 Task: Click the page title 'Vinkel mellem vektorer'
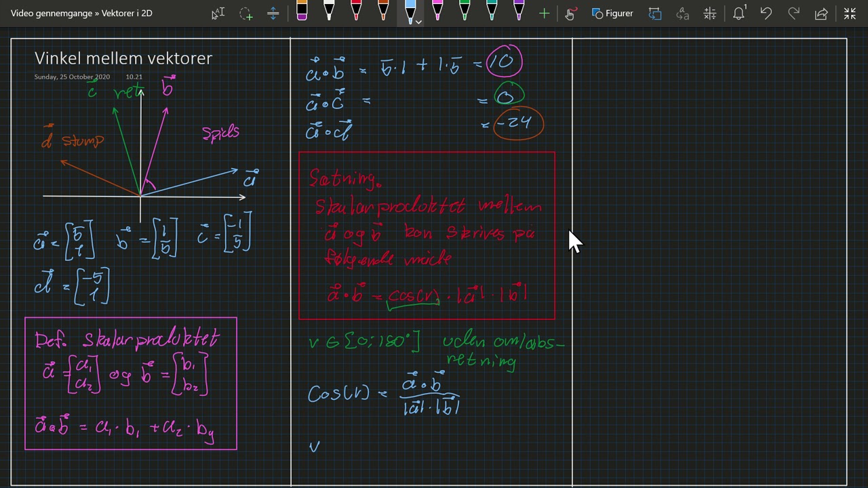click(123, 58)
